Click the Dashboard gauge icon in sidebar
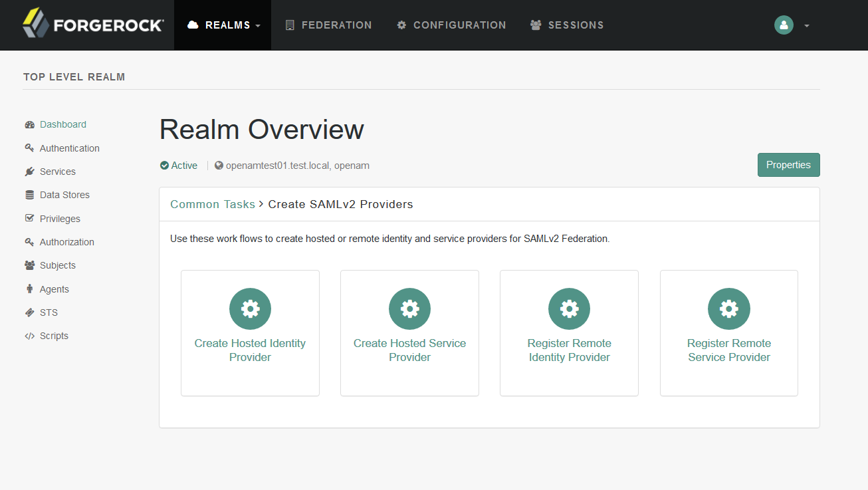This screenshot has width=868, height=490. click(x=29, y=124)
